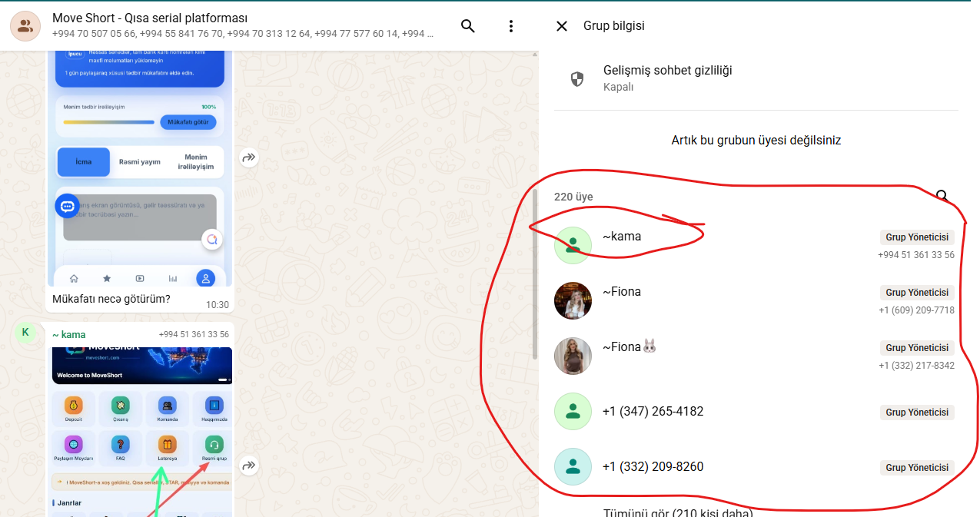The image size is (980, 517).
Task: Search members with magnifier next to 220 üye
Action: pyautogui.click(x=943, y=197)
